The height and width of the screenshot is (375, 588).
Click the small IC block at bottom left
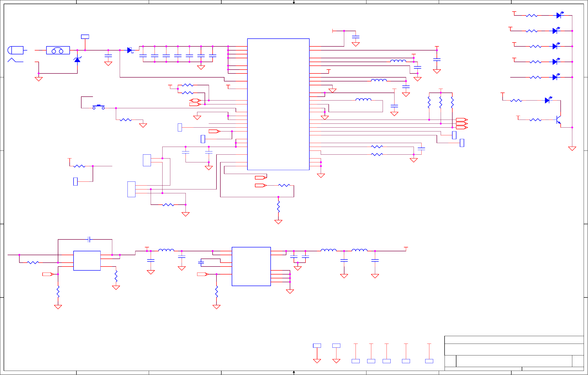click(x=87, y=261)
